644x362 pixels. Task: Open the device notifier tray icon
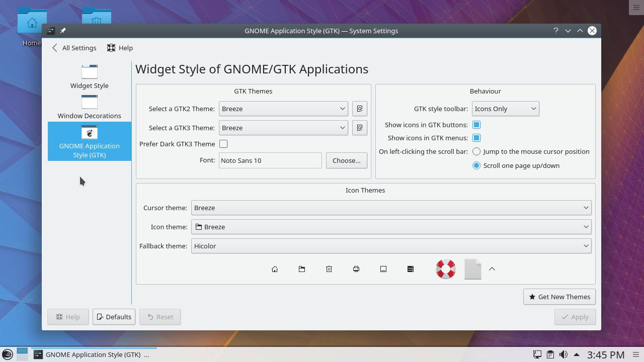pyautogui.click(x=537, y=354)
